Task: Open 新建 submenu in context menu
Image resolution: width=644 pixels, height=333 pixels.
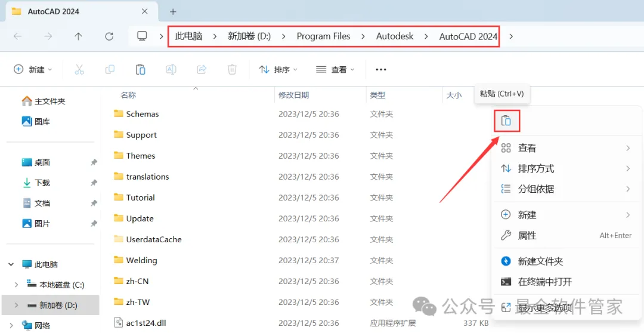Action: point(566,215)
